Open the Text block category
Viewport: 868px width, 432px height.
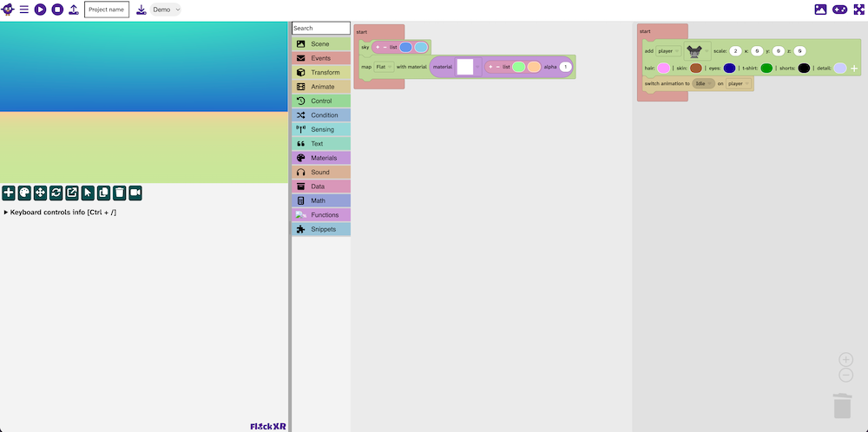click(321, 144)
